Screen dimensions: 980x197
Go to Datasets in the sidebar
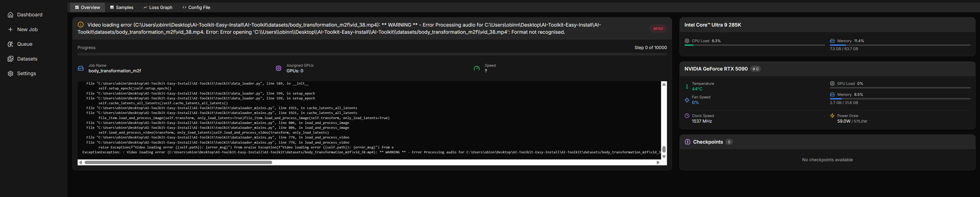(x=22, y=59)
